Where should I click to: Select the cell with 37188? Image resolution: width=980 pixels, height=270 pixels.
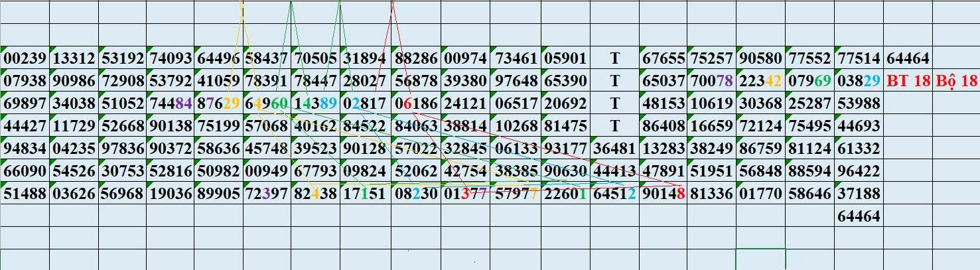[x=859, y=194]
